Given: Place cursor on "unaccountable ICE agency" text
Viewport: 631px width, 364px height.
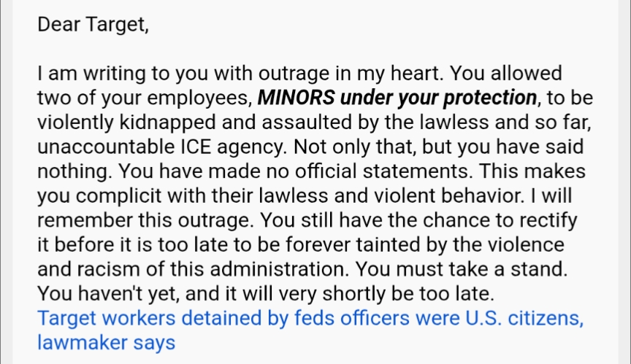Looking at the screenshot, I should [x=161, y=145].
